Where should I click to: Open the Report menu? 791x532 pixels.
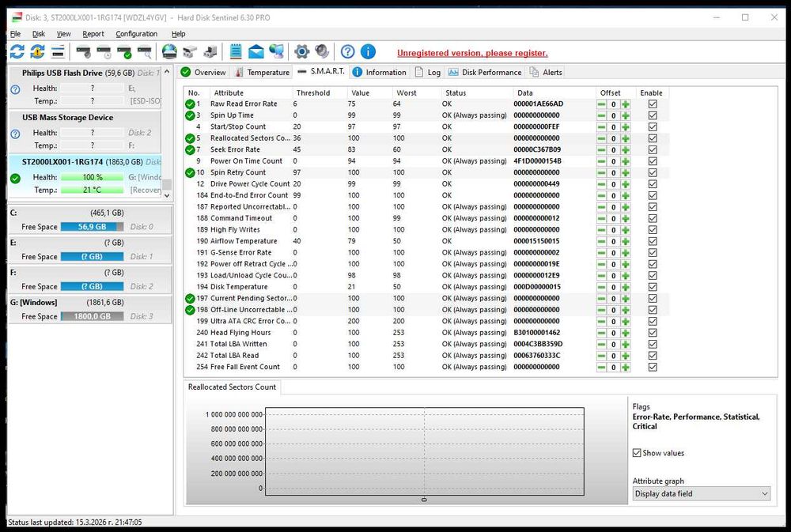click(93, 34)
